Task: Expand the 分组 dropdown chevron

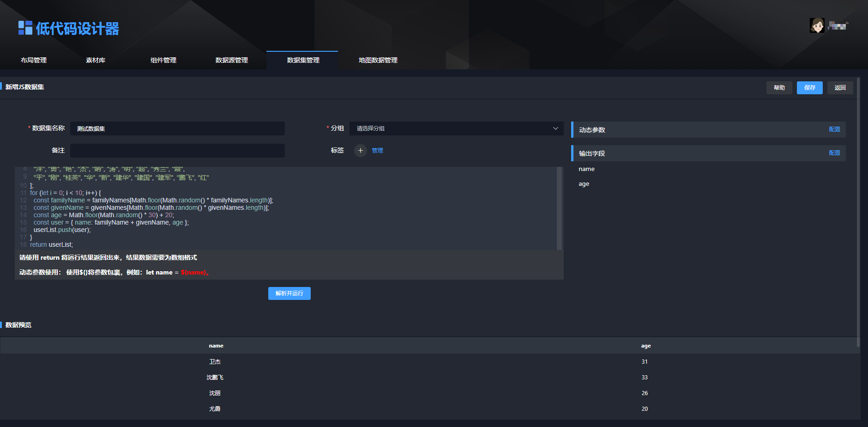Action: (555, 128)
